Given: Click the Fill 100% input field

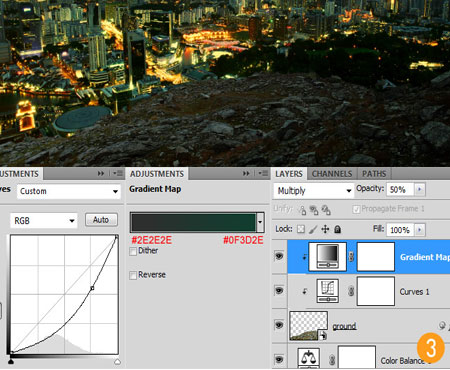Looking at the screenshot, I should [400, 230].
